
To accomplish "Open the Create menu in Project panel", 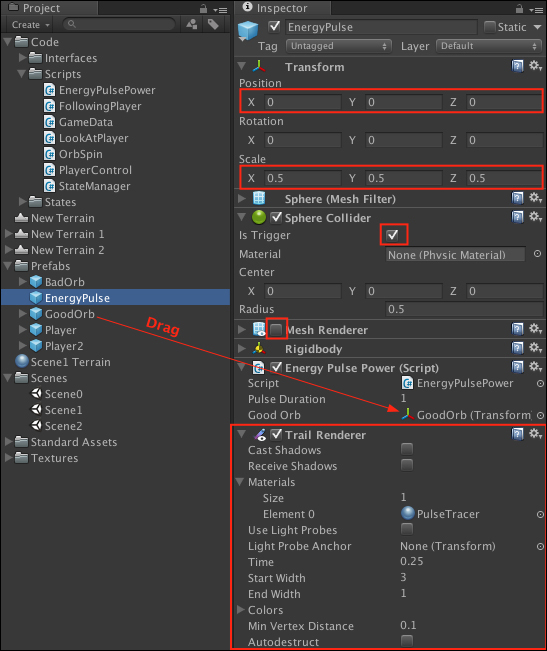I will [30, 25].
